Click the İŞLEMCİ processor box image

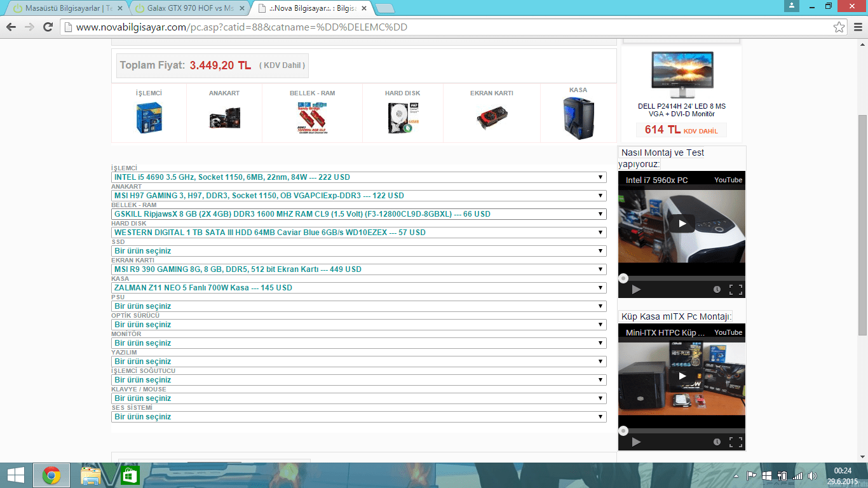click(x=149, y=118)
